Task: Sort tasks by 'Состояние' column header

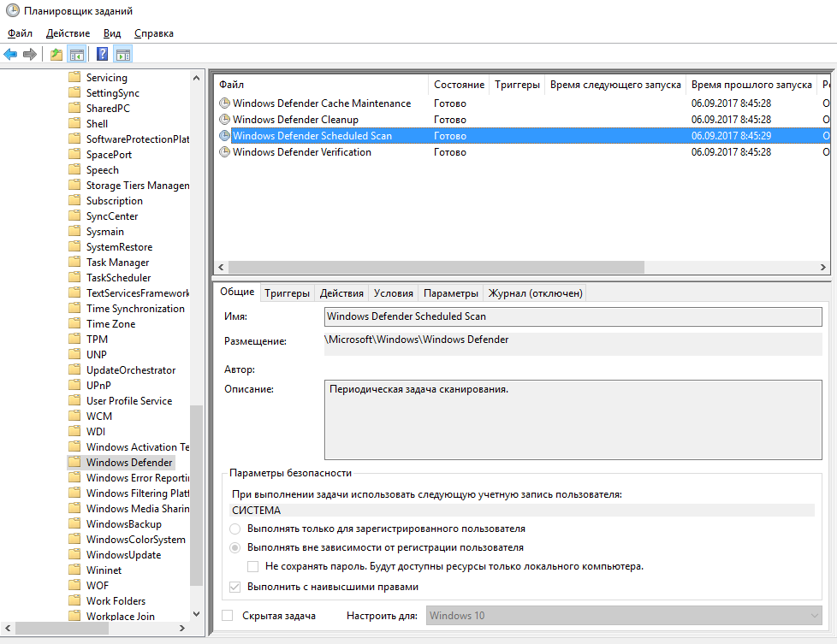Action: pyautogui.click(x=459, y=85)
